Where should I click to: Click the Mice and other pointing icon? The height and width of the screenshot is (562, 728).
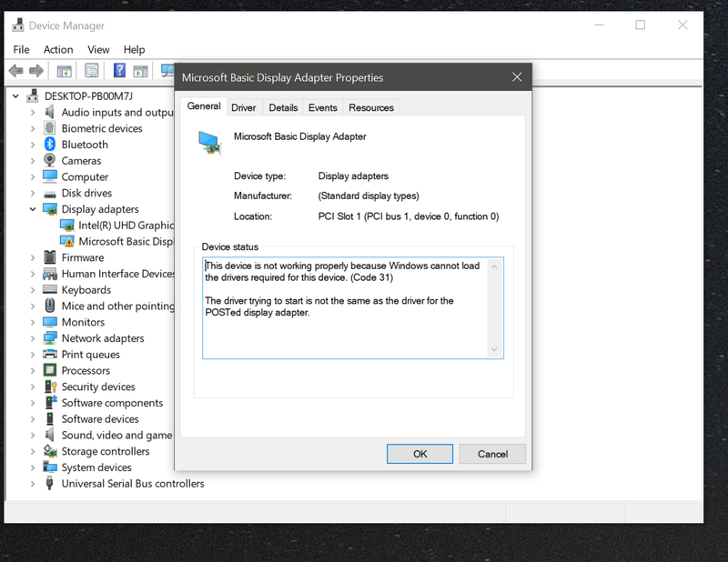pos(50,306)
